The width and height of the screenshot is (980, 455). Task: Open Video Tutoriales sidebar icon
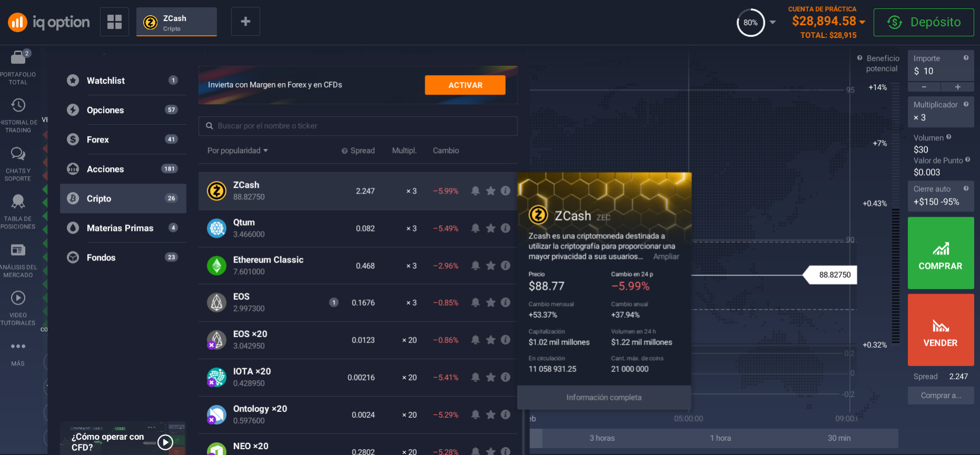point(18,298)
